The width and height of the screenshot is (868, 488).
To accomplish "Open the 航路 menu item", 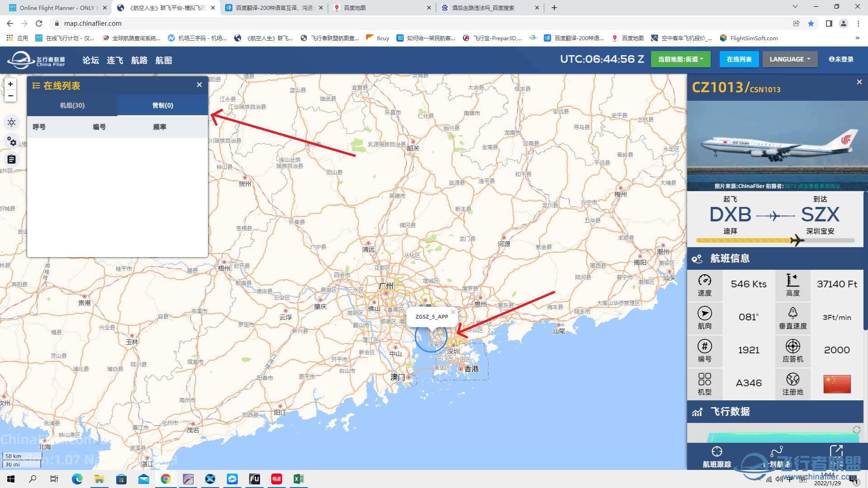I will 139,60.
